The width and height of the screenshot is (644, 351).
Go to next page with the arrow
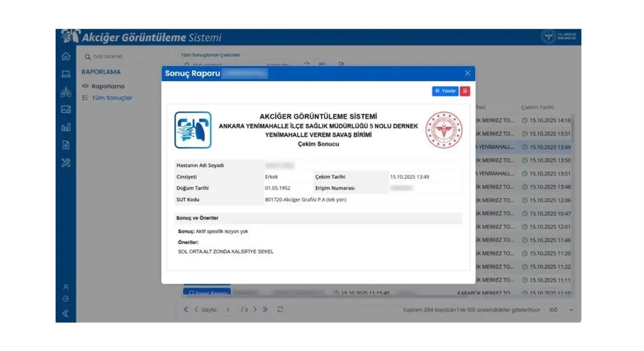(255, 309)
